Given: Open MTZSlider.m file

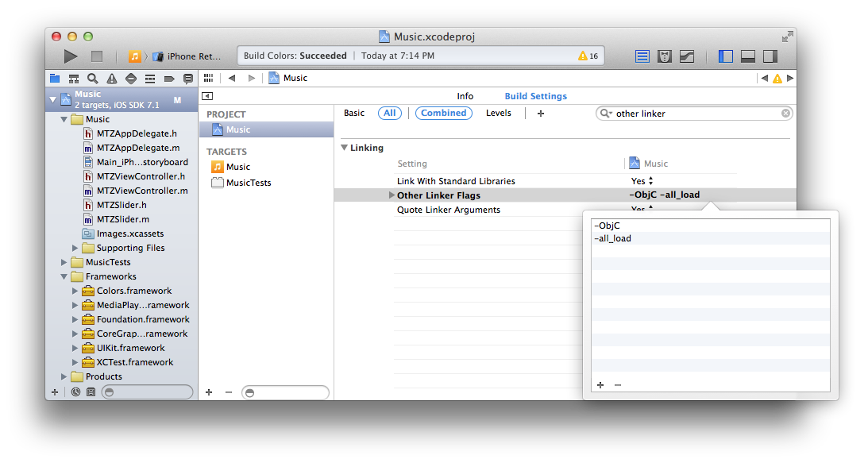Looking at the screenshot, I should tap(122, 219).
